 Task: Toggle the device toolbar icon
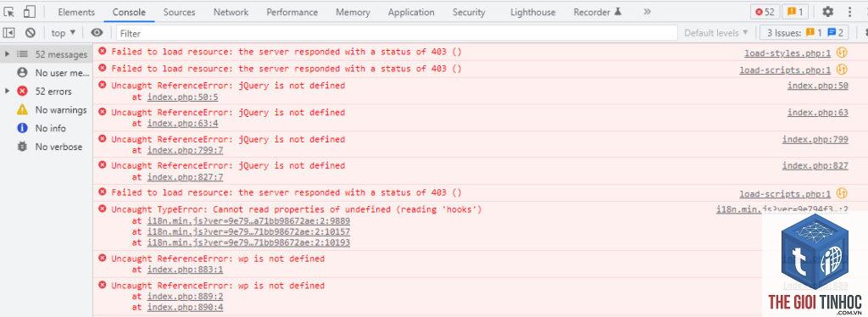tap(30, 12)
